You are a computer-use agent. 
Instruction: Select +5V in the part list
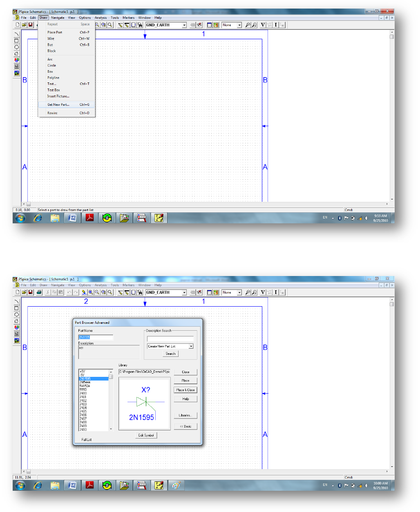pyautogui.click(x=94, y=372)
